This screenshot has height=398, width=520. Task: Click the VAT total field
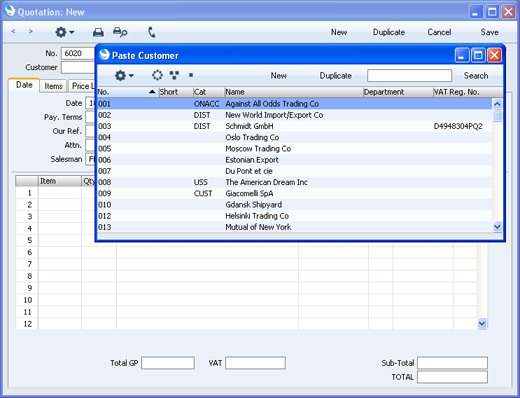coord(255,363)
